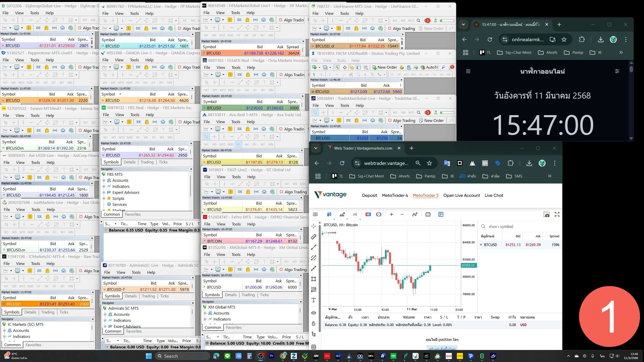644x362 pixels.
Task: Toggle Algo Trading in FXGT-Live2 window
Action: pos(293,192)
